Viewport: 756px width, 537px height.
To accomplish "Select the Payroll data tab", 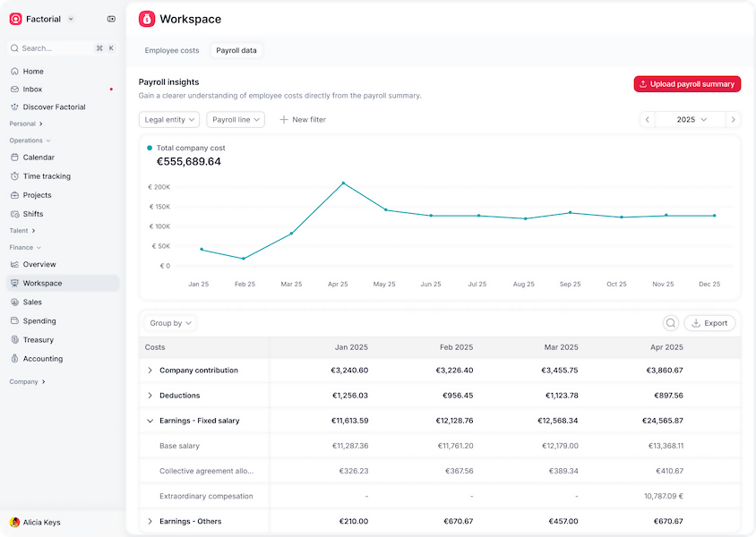I will [236, 51].
